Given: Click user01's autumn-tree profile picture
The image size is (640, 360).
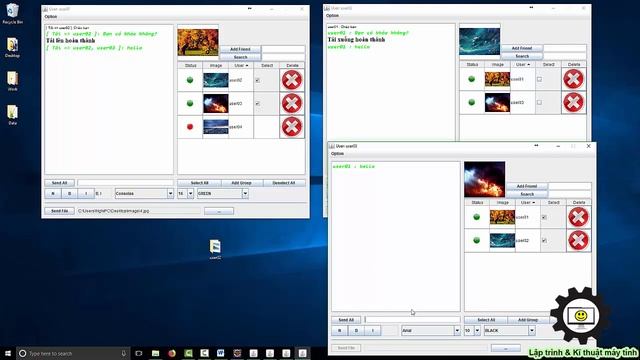Looking at the screenshot, I should click(x=198, y=42).
